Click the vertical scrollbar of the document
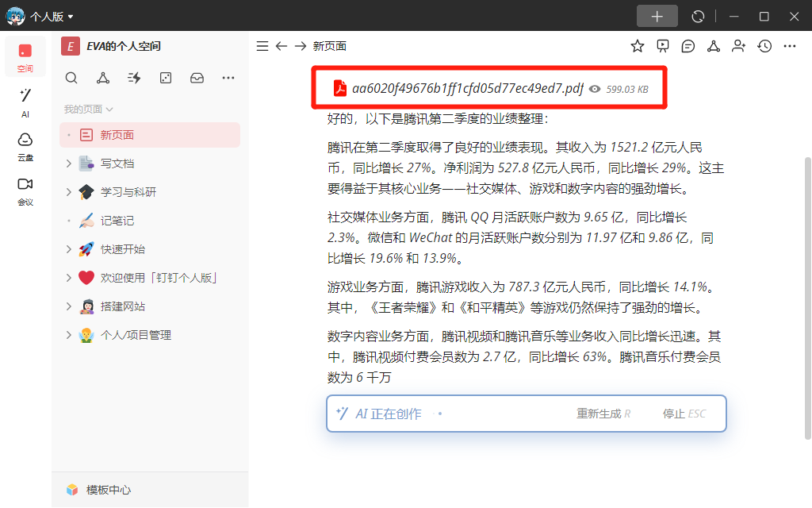This screenshot has height=508, width=812. pos(807,298)
